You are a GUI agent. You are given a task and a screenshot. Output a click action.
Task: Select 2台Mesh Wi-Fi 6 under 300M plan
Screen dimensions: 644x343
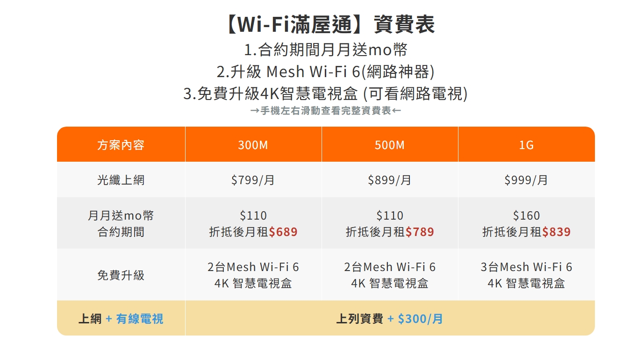click(253, 267)
